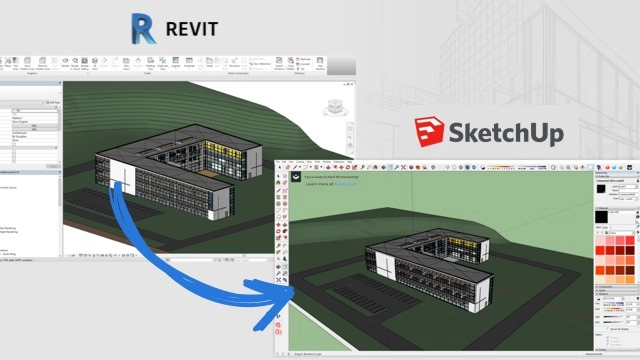
Task: Pick Select arrow tool in SketchUp top toolbar
Action: point(280,167)
